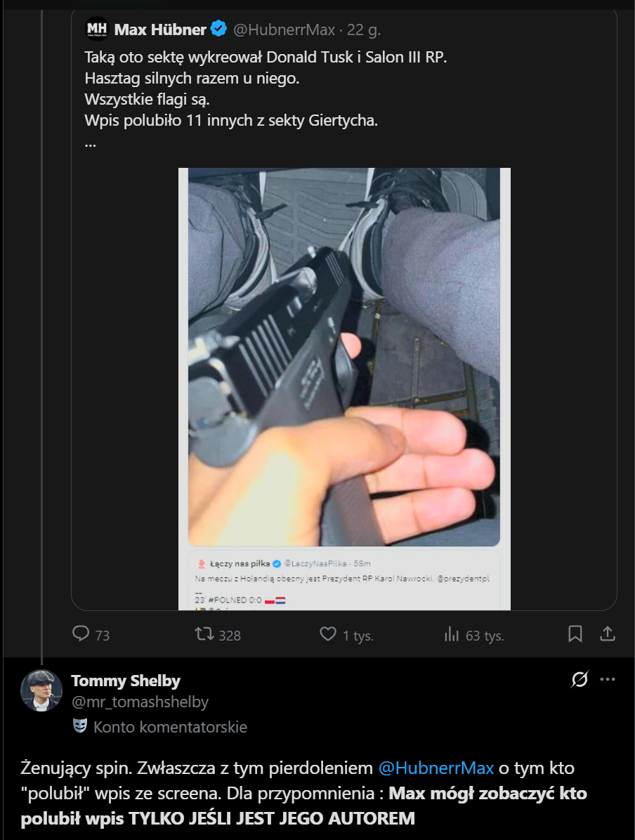Bookmark this post
This screenshot has height=840, width=635.
575,634
